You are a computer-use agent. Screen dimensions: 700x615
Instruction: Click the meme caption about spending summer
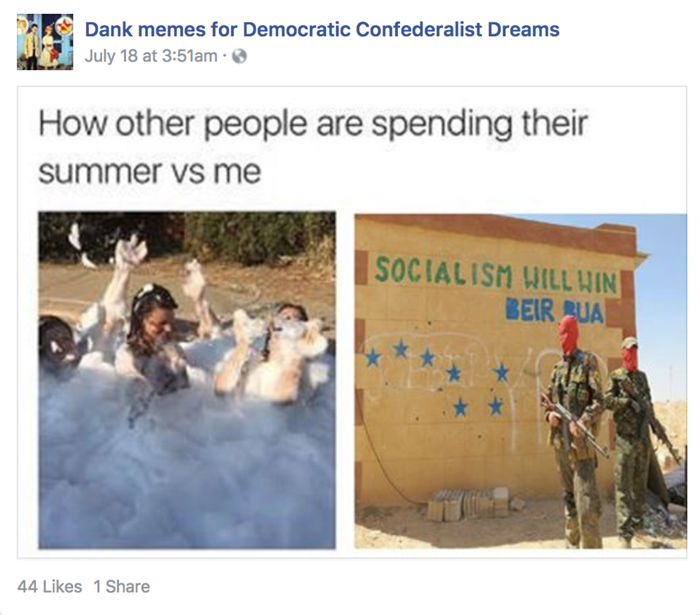[313, 148]
